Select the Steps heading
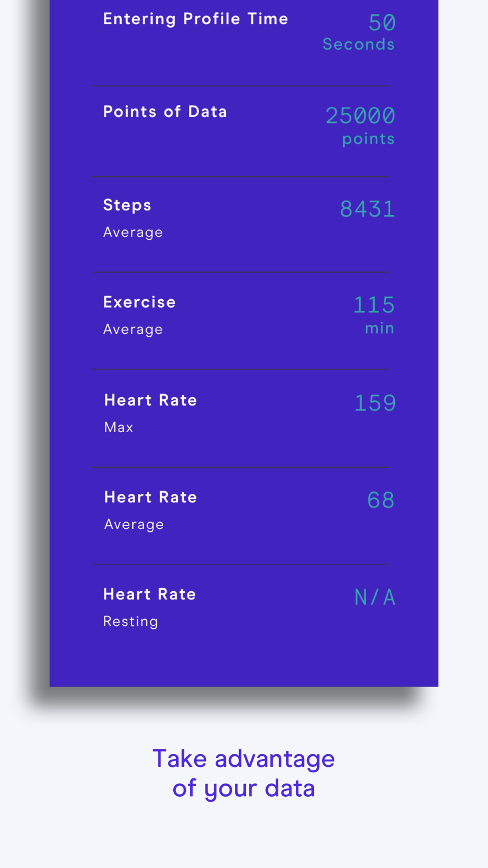Screen dimensions: 488x868 click(127, 205)
